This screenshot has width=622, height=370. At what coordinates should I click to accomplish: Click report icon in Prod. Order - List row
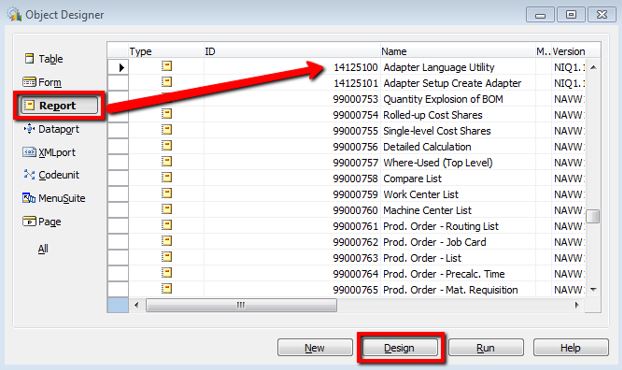167,257
